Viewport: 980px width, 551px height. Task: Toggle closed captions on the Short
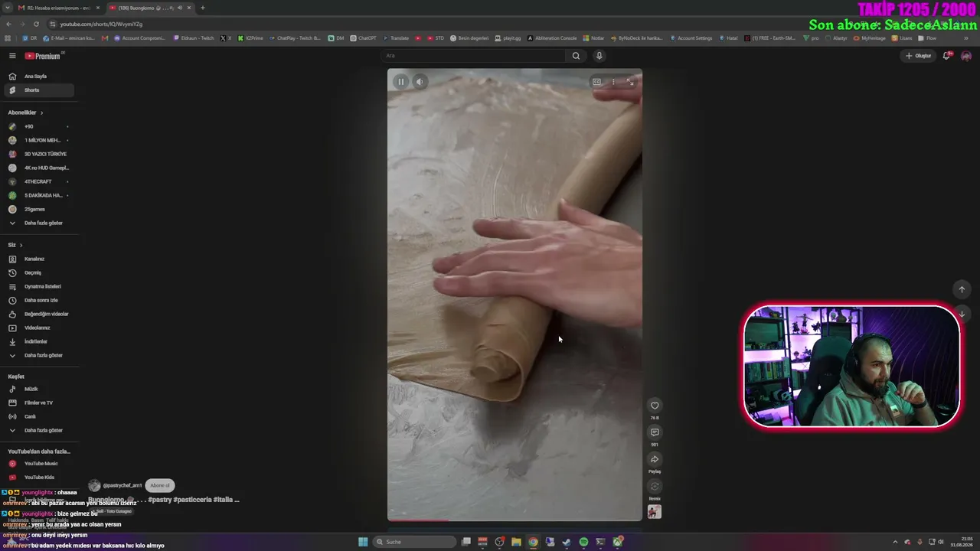pyautogui.click(x=596, y=82)
